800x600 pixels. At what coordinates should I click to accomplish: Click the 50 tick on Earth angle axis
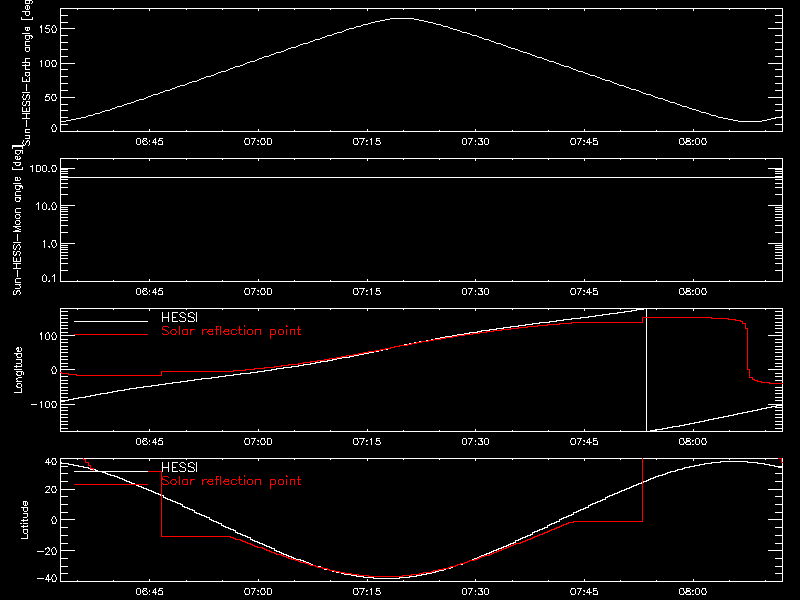coord(51,98)
